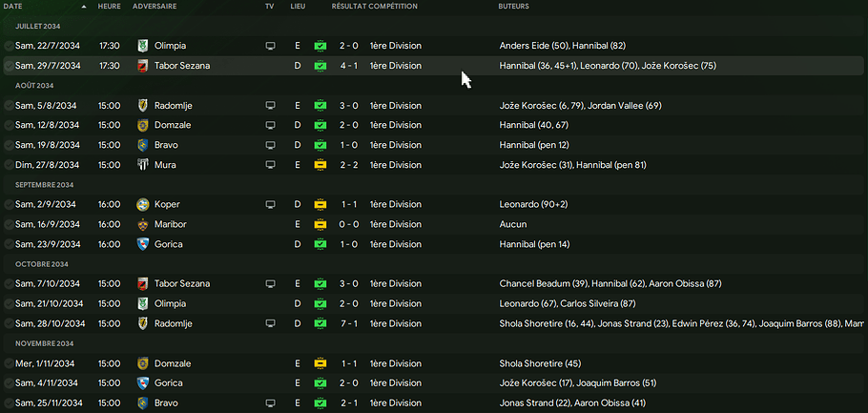The width and height of the screenshot is (868, 413).
Task: Click the TV broadcast icon for the 5/8/2034 Radomlje match
Action: click(270, 106)
